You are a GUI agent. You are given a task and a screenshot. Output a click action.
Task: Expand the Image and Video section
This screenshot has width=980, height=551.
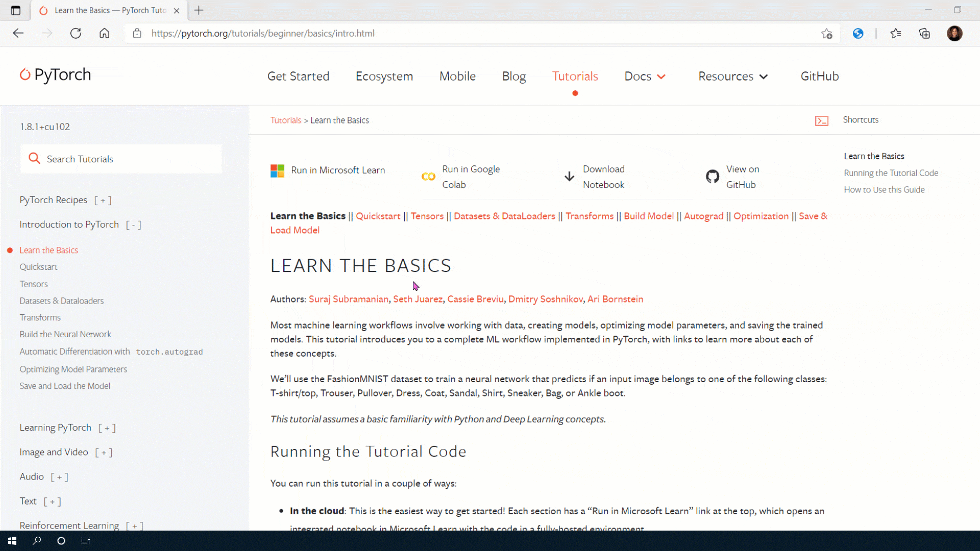(x=104, y=453)
